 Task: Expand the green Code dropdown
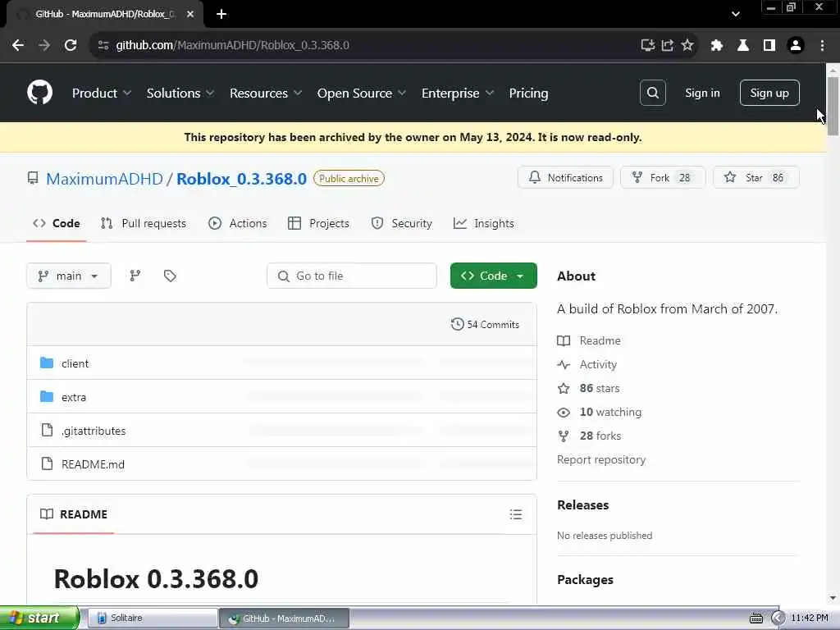(493, 276)
